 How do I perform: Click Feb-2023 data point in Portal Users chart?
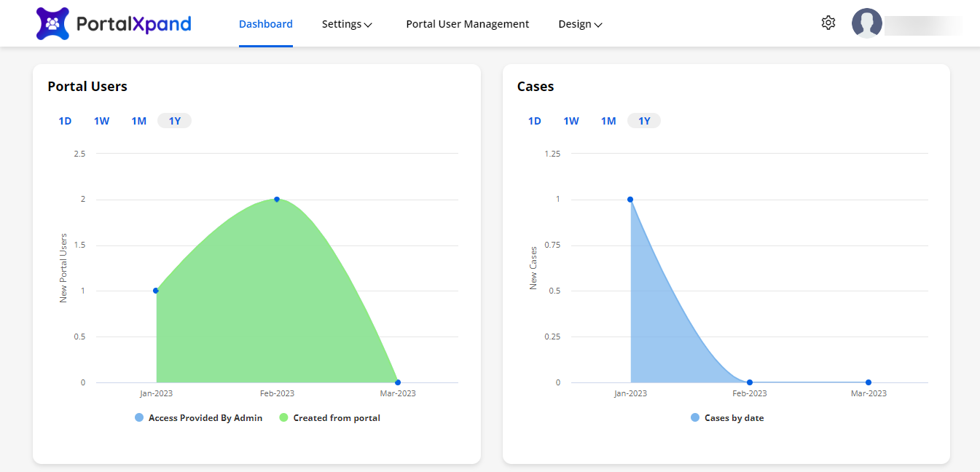pos(277,199)
